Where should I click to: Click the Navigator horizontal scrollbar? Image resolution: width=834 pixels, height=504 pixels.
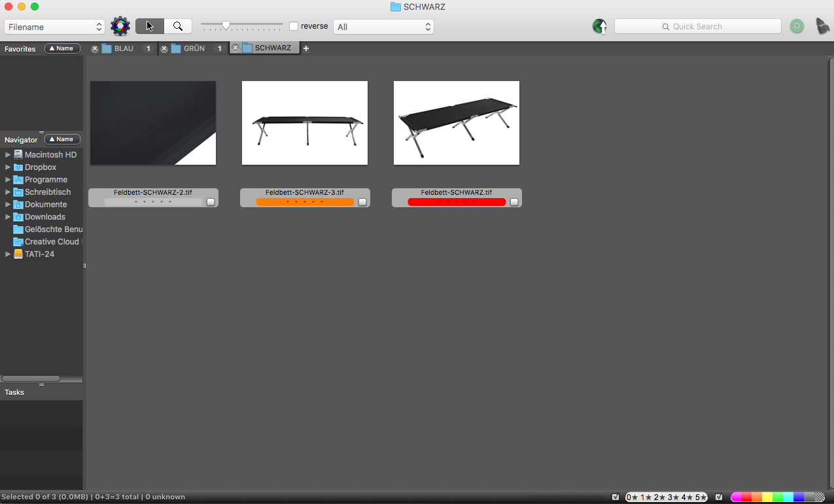[x=31, y=378]
